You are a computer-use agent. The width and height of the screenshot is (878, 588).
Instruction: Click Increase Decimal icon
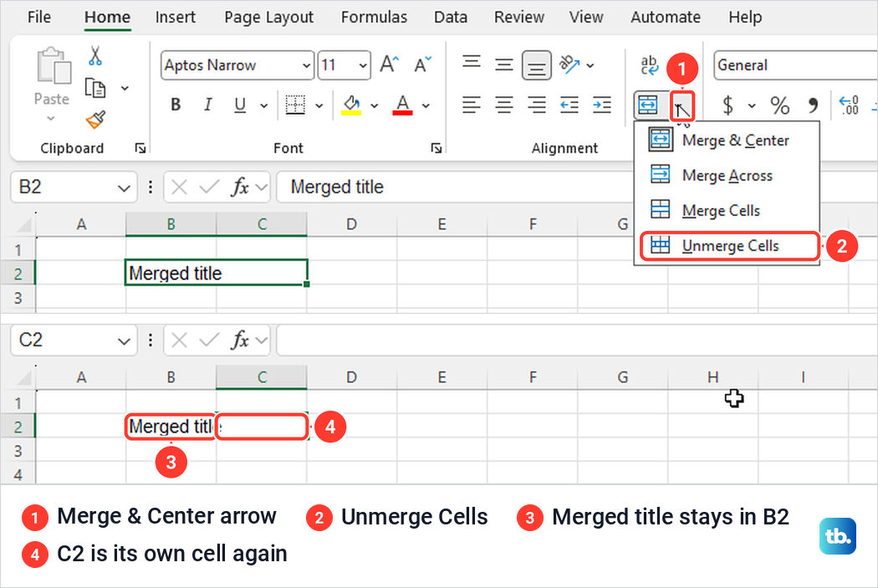click(x=849, y=105)
